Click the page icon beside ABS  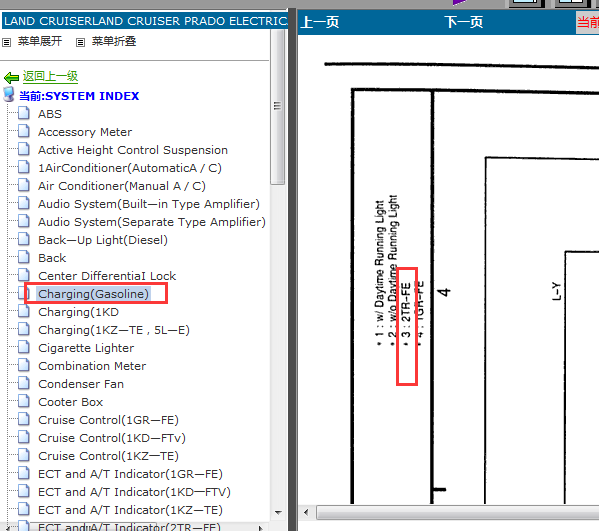coord(24,113)
